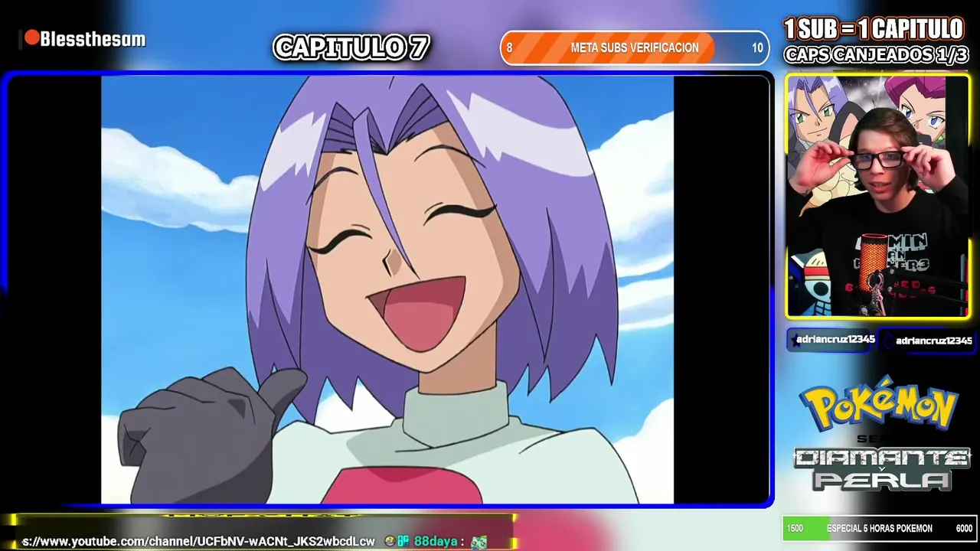Screen dimensions: 980x551
Task: Click the number 10 on subs goal
Action: pyautogui.click(x=757, y=47)
